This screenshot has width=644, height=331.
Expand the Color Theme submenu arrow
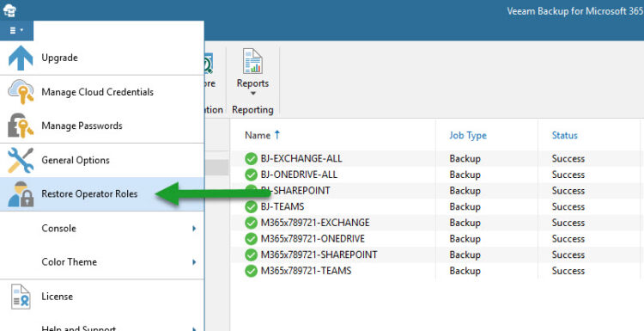pos(194,262)
